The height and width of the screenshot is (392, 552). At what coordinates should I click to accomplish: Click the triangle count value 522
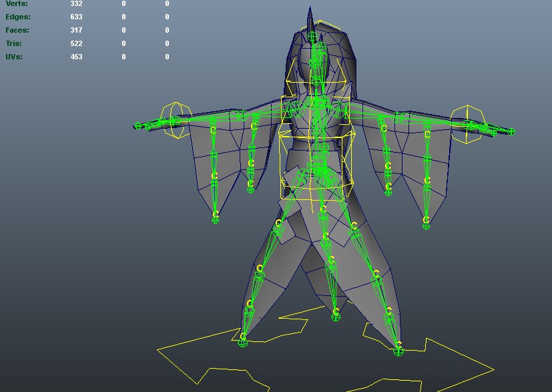76,43
